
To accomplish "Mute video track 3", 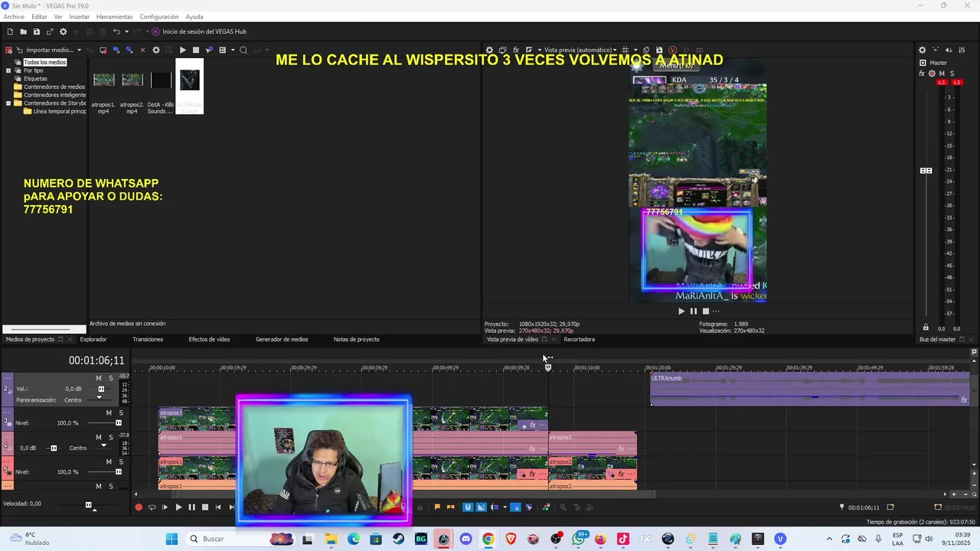I will (x=109, y=412).
